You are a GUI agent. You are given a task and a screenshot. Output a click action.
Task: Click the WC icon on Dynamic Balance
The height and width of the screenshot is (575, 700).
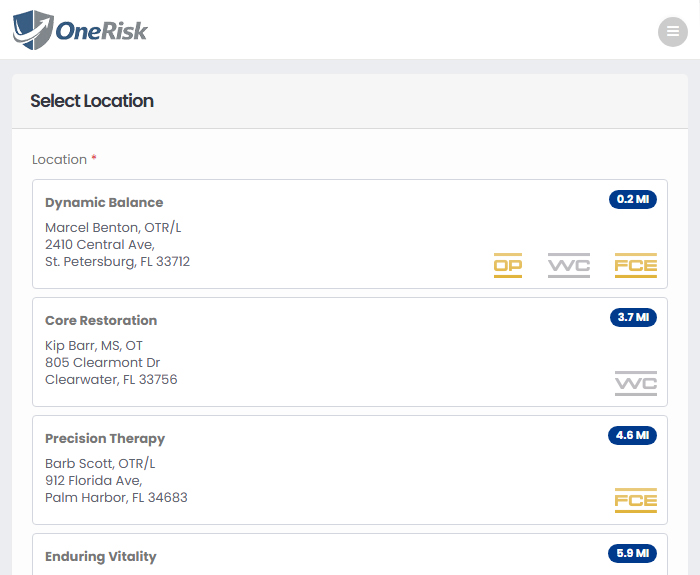click(x=569, y=266)
